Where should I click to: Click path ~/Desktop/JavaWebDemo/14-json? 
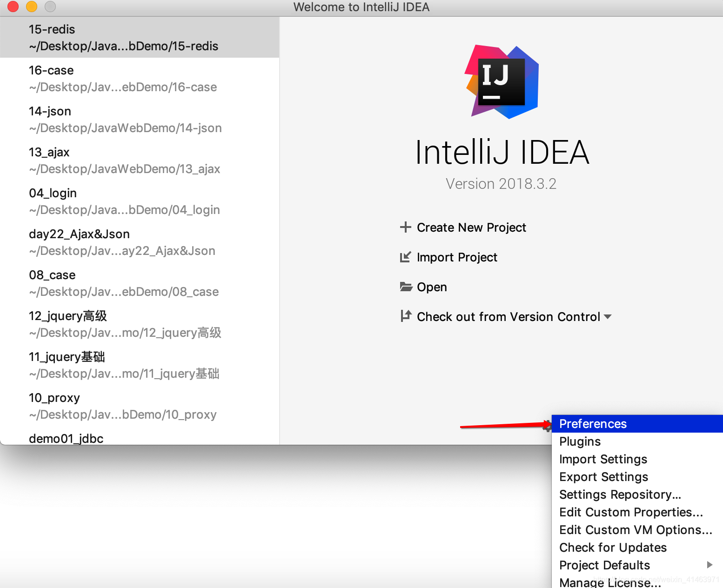click(x=125, y=128)
